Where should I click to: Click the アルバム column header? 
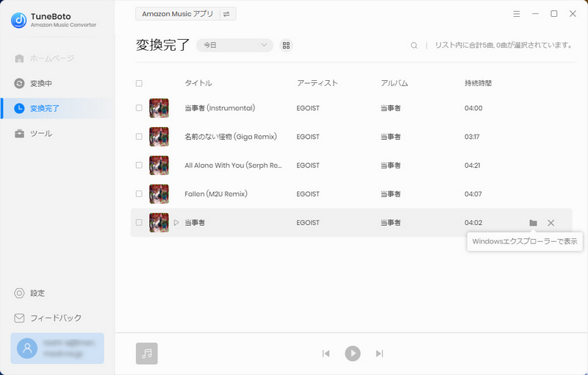tap(394, 83)
